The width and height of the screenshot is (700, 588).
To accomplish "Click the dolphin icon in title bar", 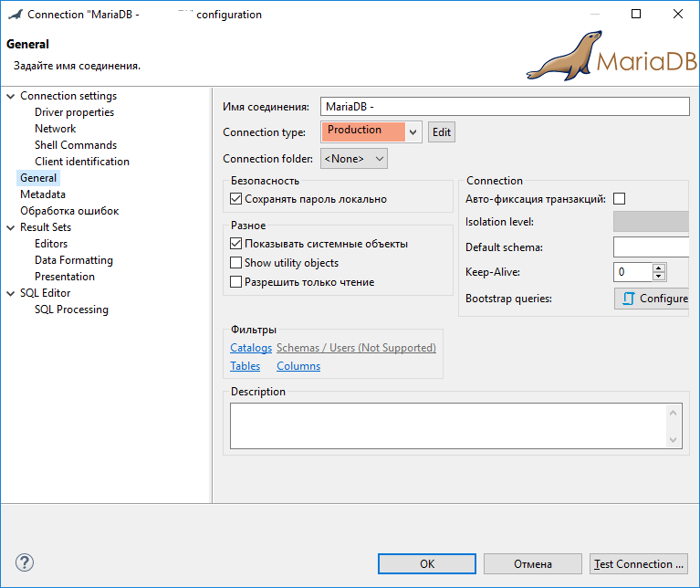I will [x=16, y=15].
